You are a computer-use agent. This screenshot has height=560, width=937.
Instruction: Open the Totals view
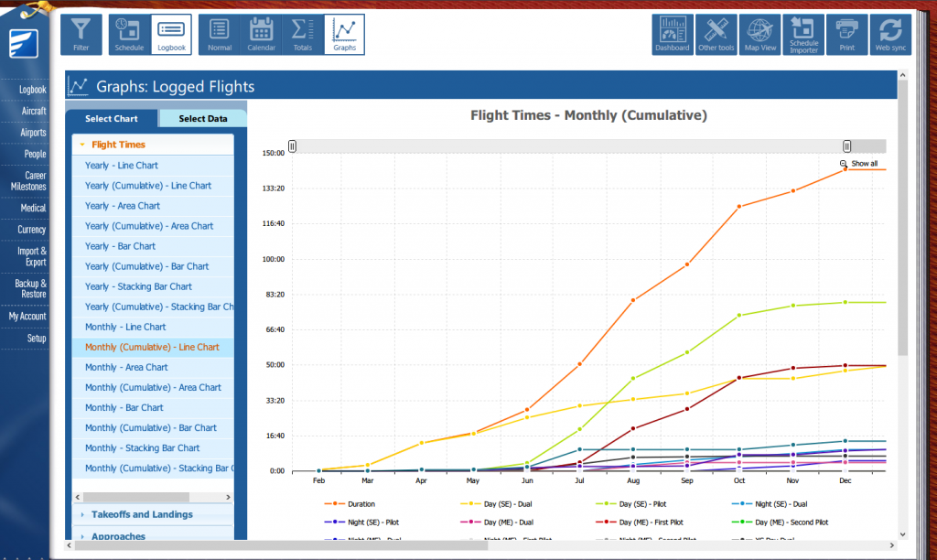302,35
